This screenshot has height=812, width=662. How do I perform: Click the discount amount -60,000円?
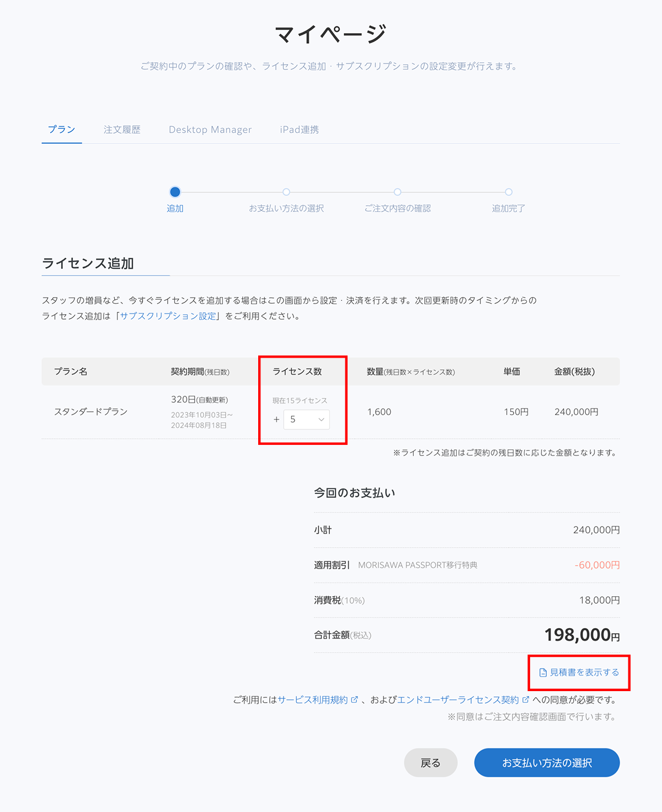pyautogui.click(x=597, y=565)
